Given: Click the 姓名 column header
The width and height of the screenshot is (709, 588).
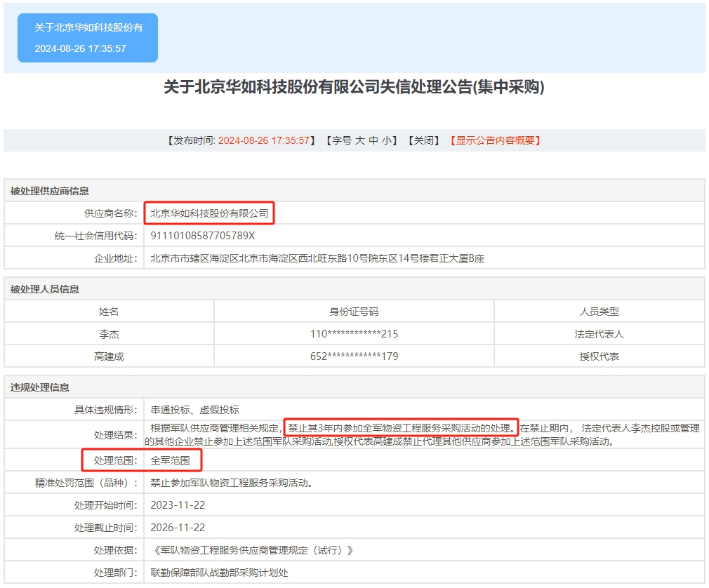Looking at the screenshot, I should pos(109,312).
